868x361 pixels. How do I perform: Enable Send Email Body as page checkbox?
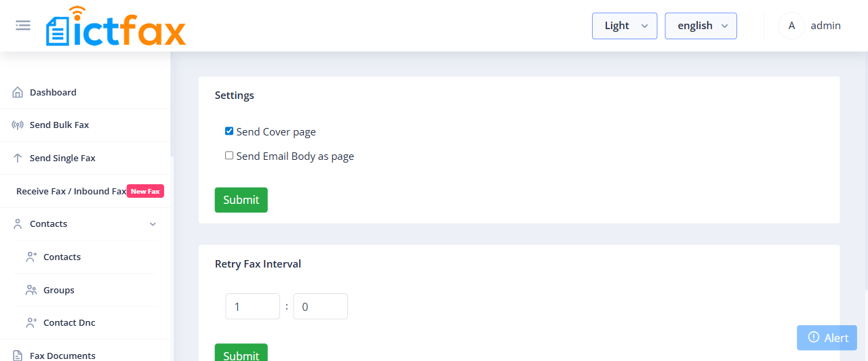[229, 156]
